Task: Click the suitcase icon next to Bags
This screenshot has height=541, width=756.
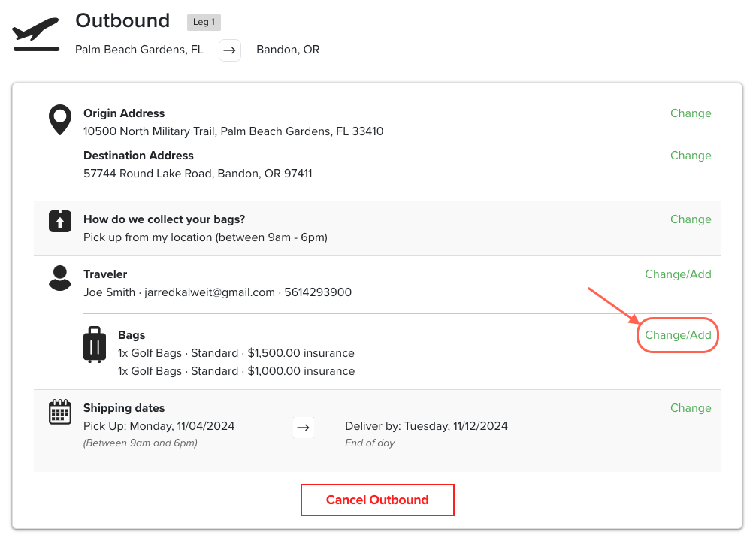Action: pyautogui.click(x=95, y=344)
